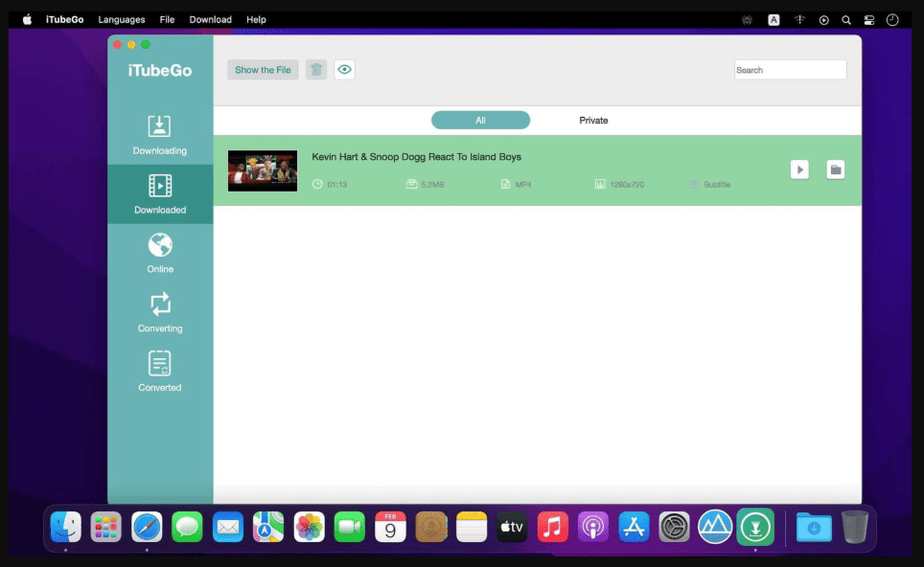Open the Kevin Hart video thumbnail
The image size is (924, 567).
pyautogui.click(x=263, y=170)
